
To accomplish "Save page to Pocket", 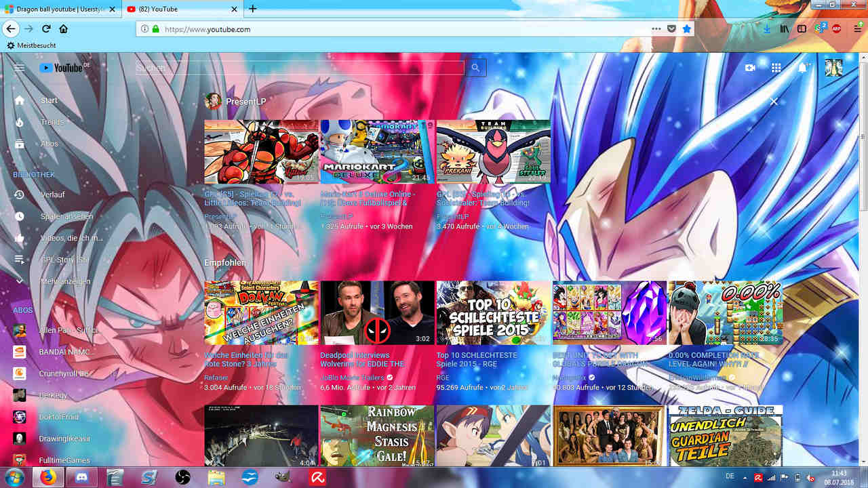I will pos(671,29).
